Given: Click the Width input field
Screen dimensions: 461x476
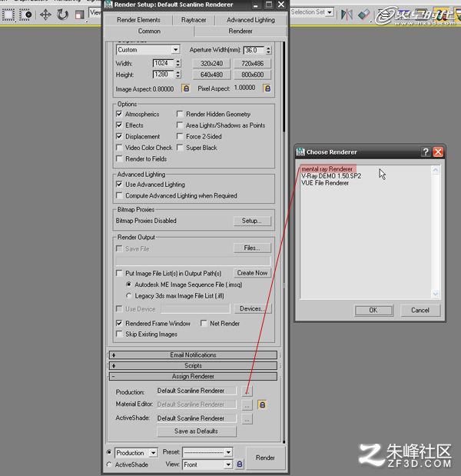Looking at the screenshot, I should click(x=163, y=63).
